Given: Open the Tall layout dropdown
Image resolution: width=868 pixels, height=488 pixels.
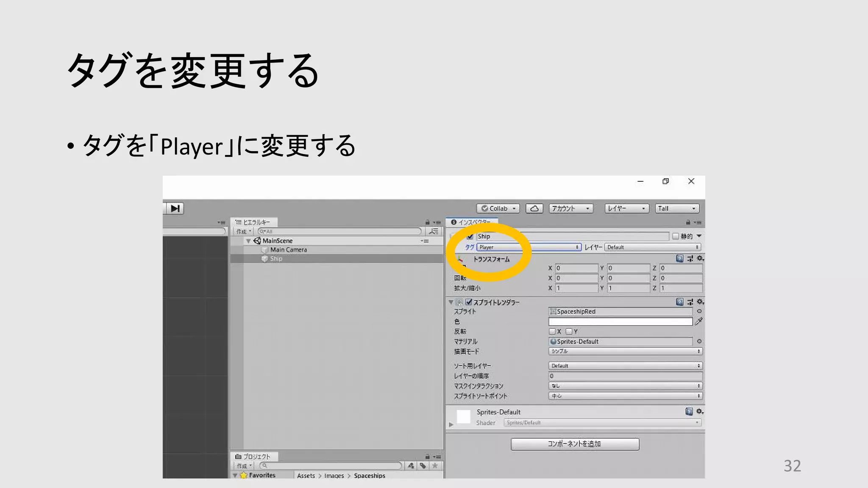Looking at the screenshot, I should pyautogui.click(x=677, y=208).
